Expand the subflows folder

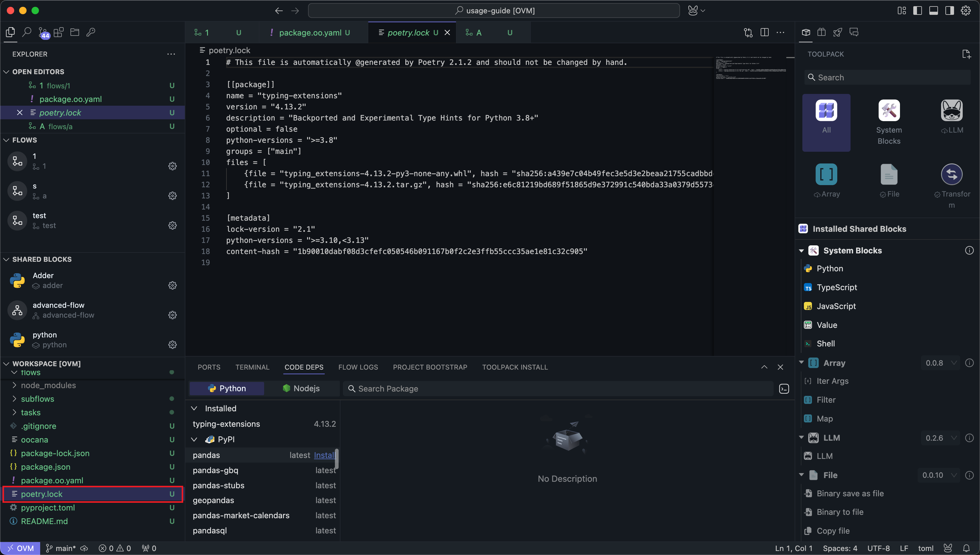[x=37, y=399]
